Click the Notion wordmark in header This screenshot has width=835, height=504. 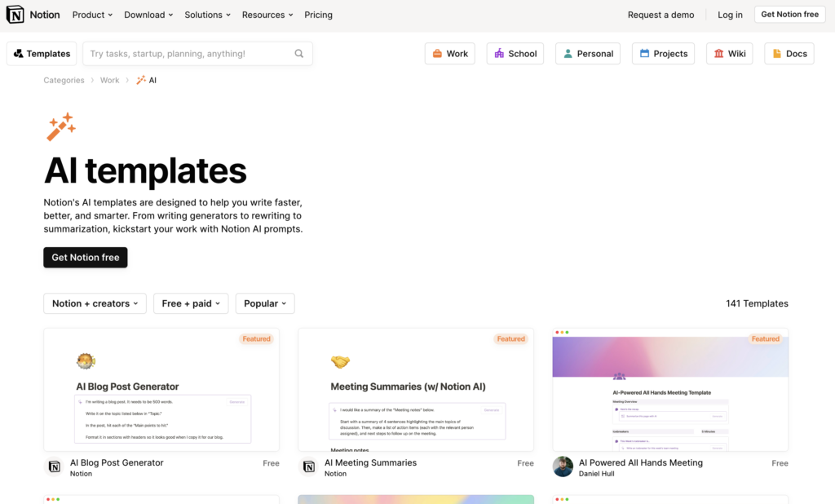click(x=45, y=15)
